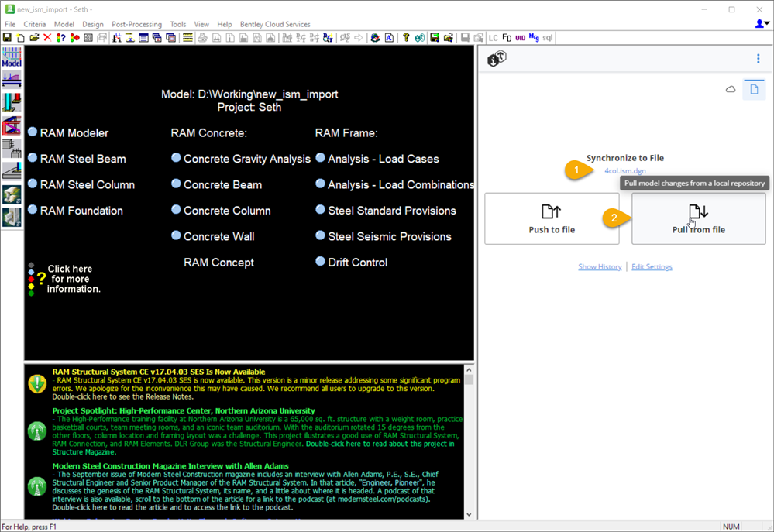Click the blue letter A text icon
Screen dimensions: 774x532
[x=389, y=37]
